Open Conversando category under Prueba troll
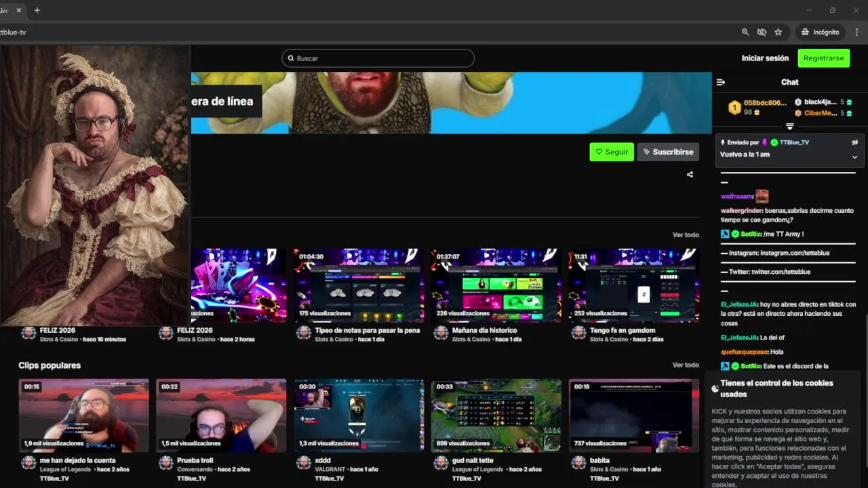 pyautogui.click(x=195, y=469)
